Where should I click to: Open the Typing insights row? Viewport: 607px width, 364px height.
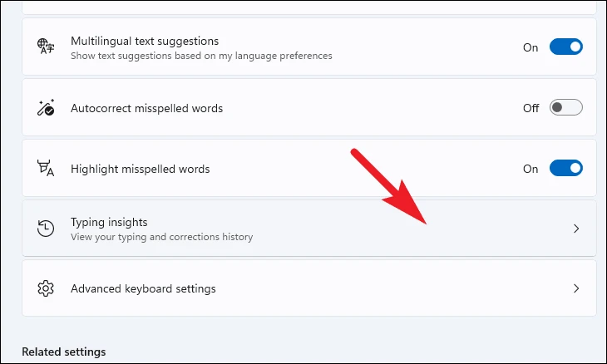coord(309,229)
